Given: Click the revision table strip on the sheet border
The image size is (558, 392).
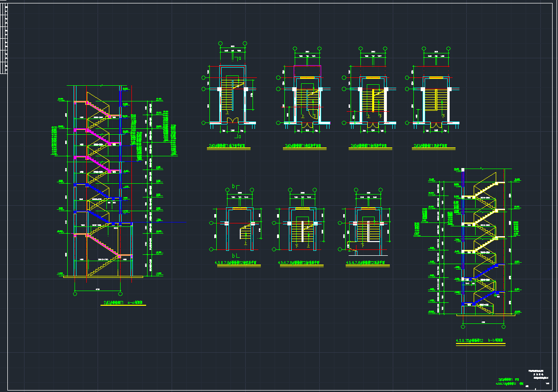Looking at the screenshot, I should click(3, 38).
